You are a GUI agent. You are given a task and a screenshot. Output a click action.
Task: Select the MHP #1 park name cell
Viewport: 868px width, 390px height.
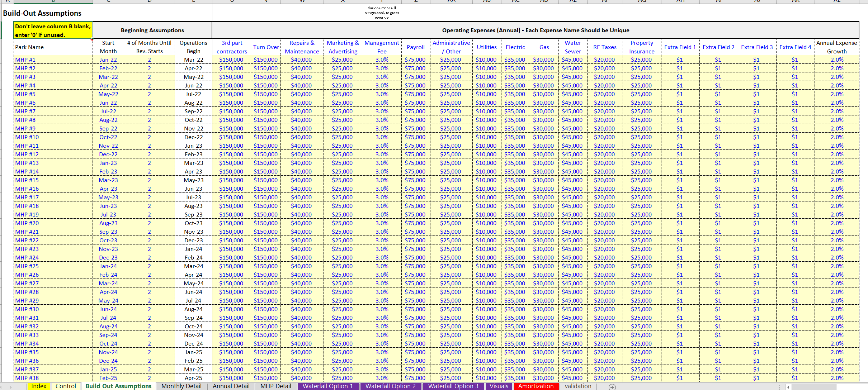[x=53, y=60]
